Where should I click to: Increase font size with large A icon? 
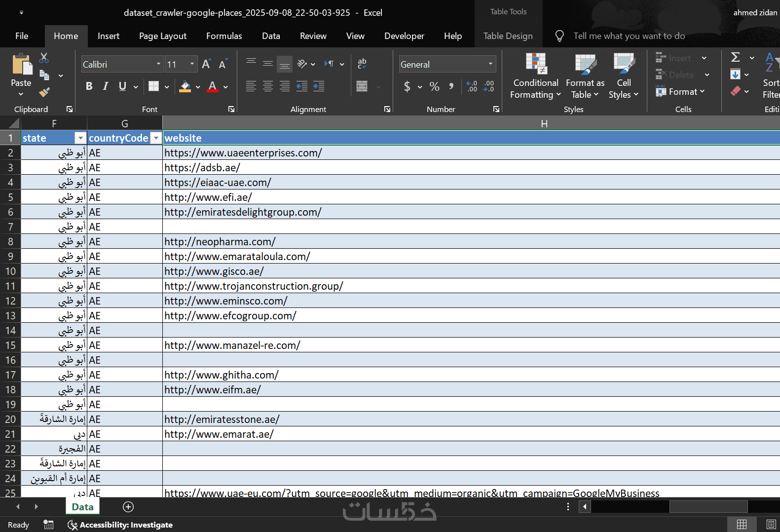pyautogui.click(x=206, y=64)
